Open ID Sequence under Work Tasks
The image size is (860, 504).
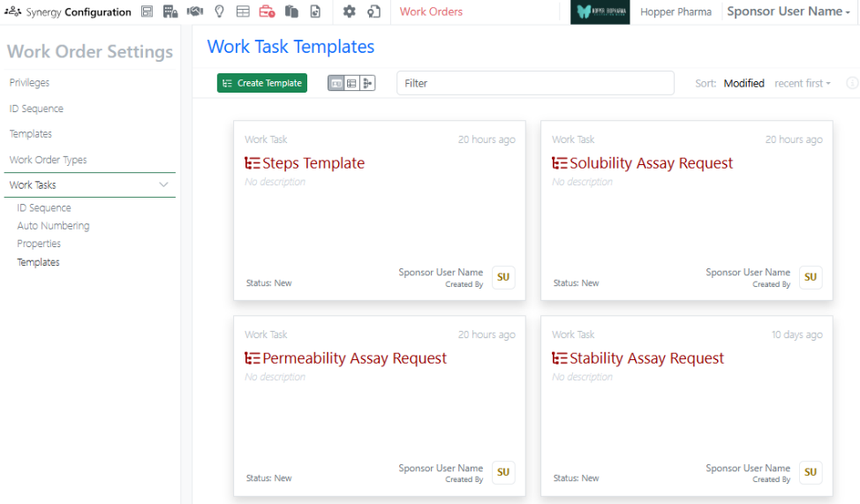pos(44,207)
